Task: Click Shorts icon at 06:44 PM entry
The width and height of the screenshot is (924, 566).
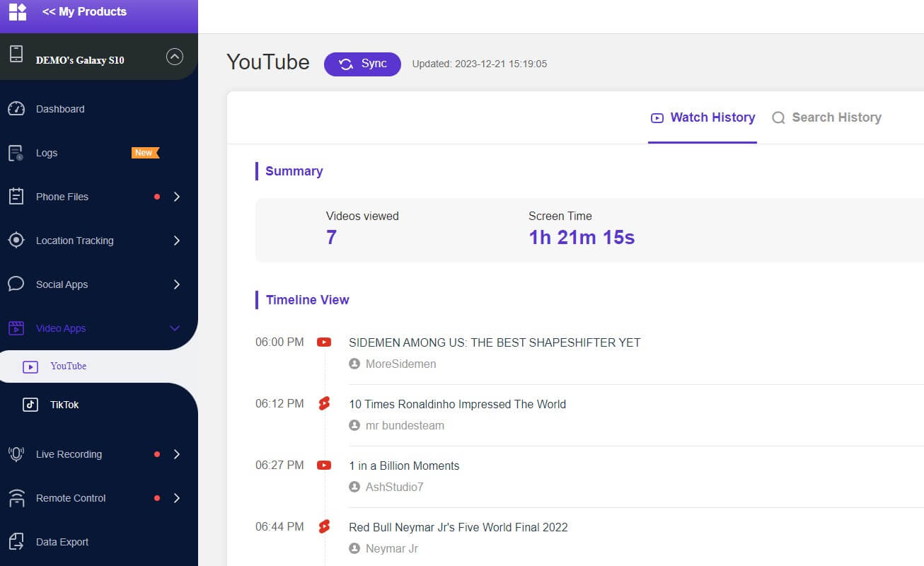Action: tap(324, 527)
